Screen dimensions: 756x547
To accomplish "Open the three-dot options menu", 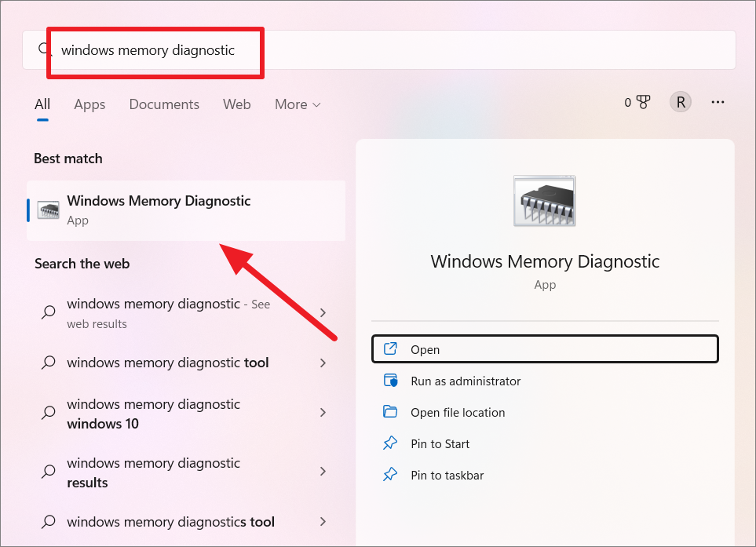I will (x=718, y=102).
